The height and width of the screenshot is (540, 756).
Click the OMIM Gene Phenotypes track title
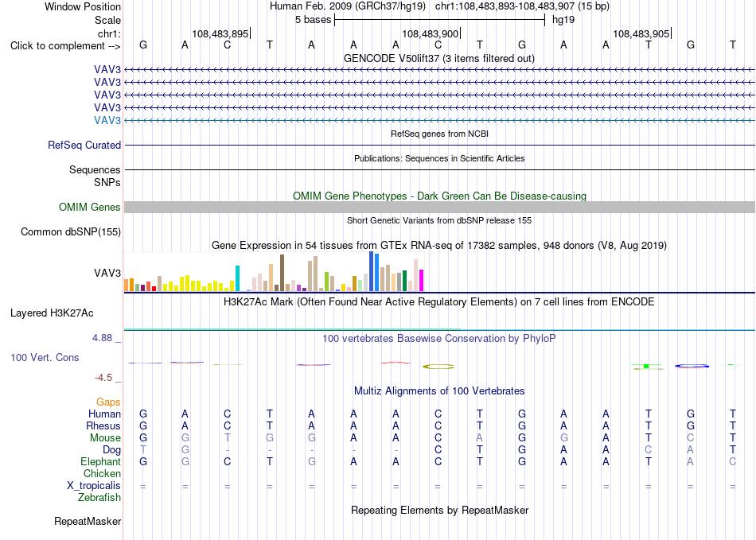[439, 196]
